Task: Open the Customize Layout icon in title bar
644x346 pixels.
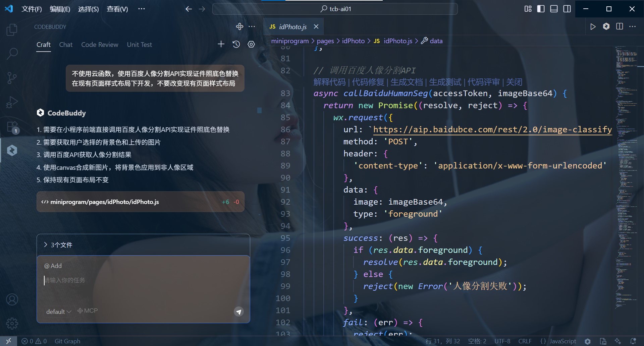Action: click(528, 9)
